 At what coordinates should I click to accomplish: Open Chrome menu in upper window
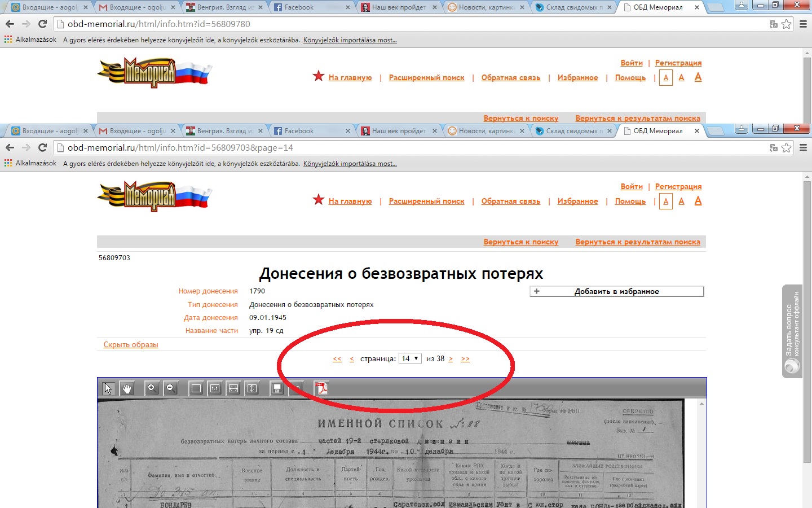tap(804, 24)
